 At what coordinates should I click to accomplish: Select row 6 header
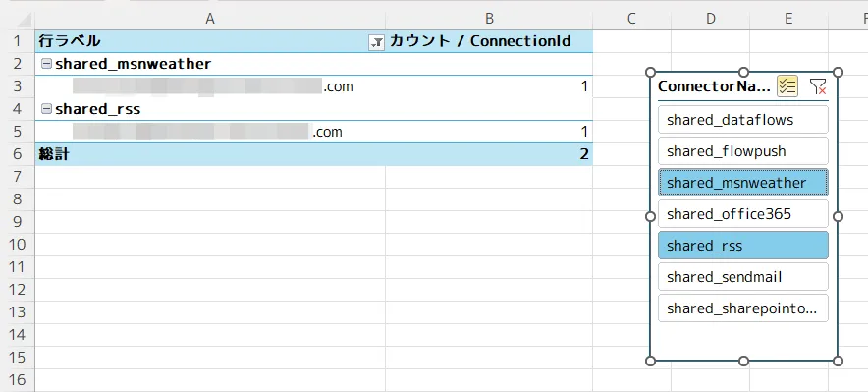click(x=17, y=154)
